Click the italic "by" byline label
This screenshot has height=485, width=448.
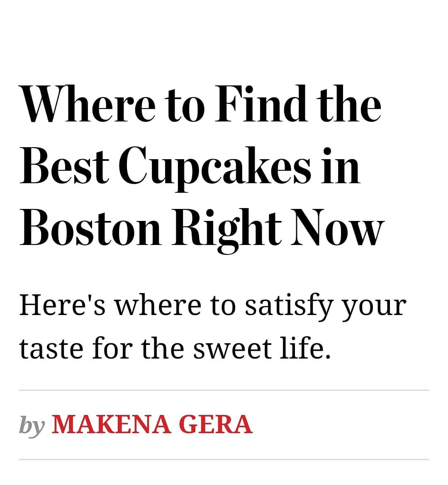click(x=32, y=425)
